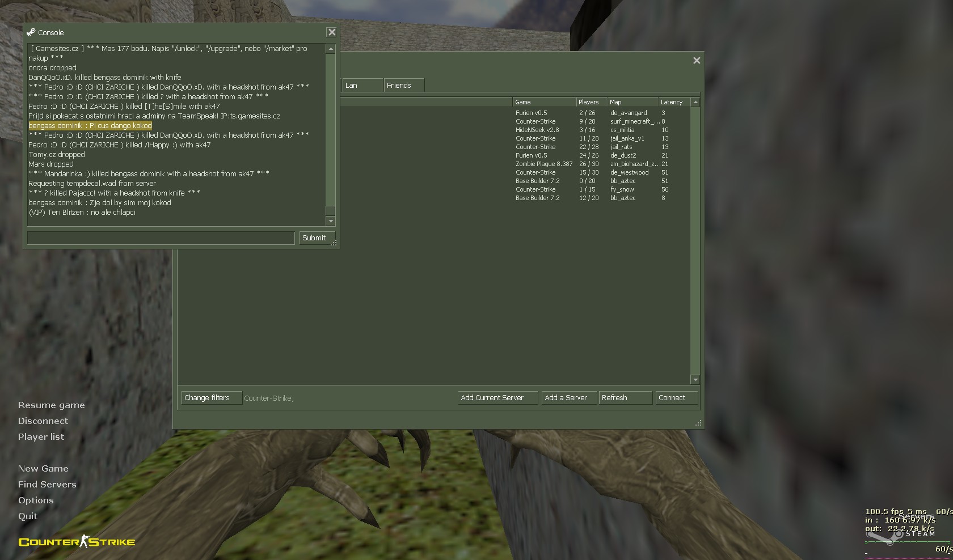The image size is (953, 560).
Task: Switch to the Friends tab
Action: [404, 85]
